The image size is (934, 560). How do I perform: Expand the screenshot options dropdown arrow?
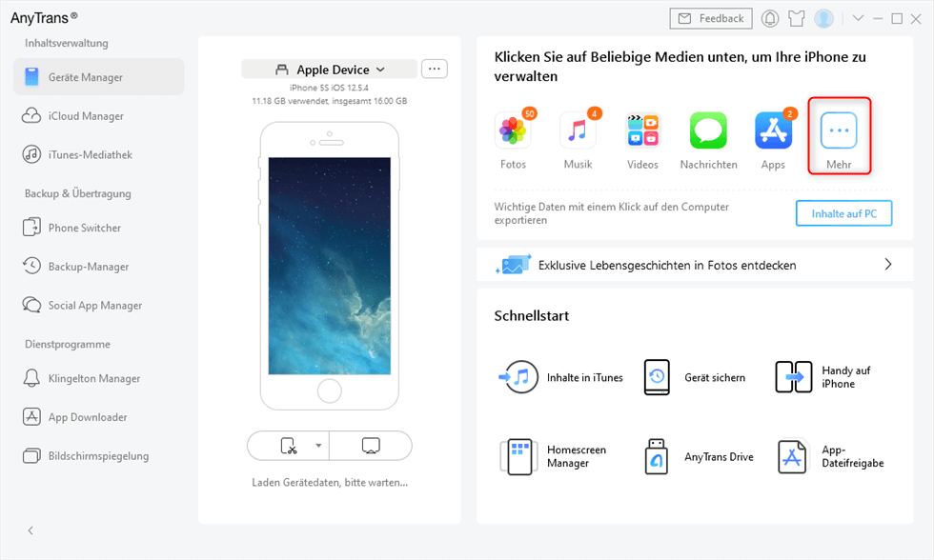(318, 446)
